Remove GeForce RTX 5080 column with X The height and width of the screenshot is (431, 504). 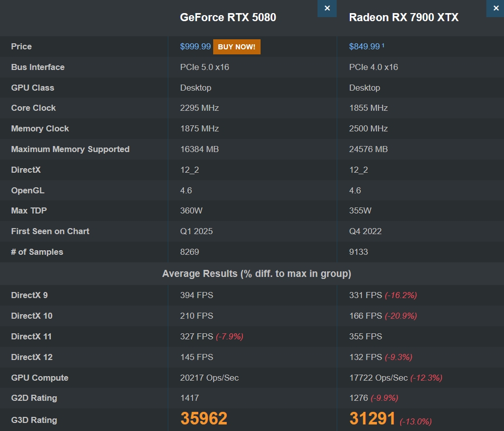click(327, 9)
